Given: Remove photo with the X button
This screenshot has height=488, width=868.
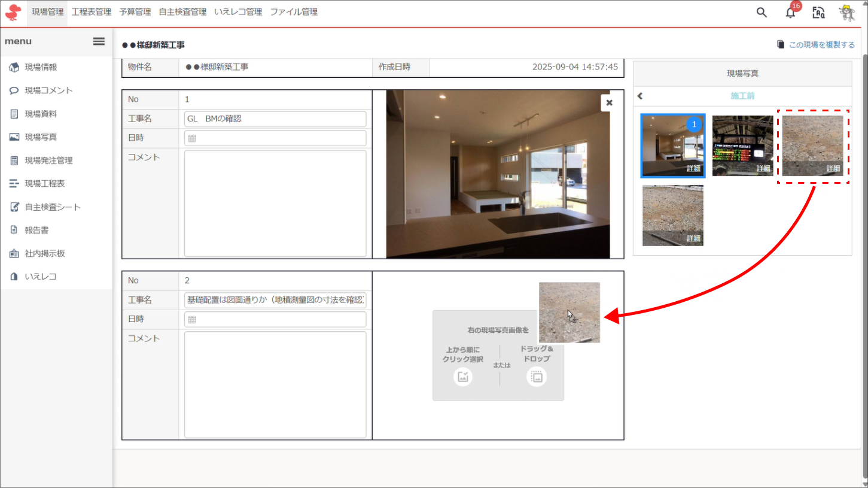Looking at the screenshot, I should pos(609,103).
